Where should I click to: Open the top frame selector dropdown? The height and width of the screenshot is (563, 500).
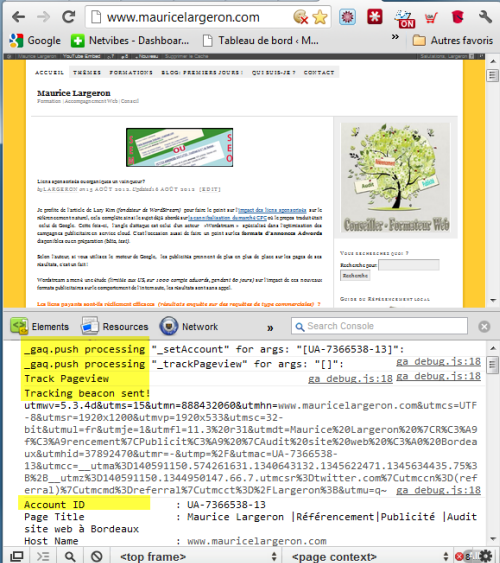pos(198,557)
